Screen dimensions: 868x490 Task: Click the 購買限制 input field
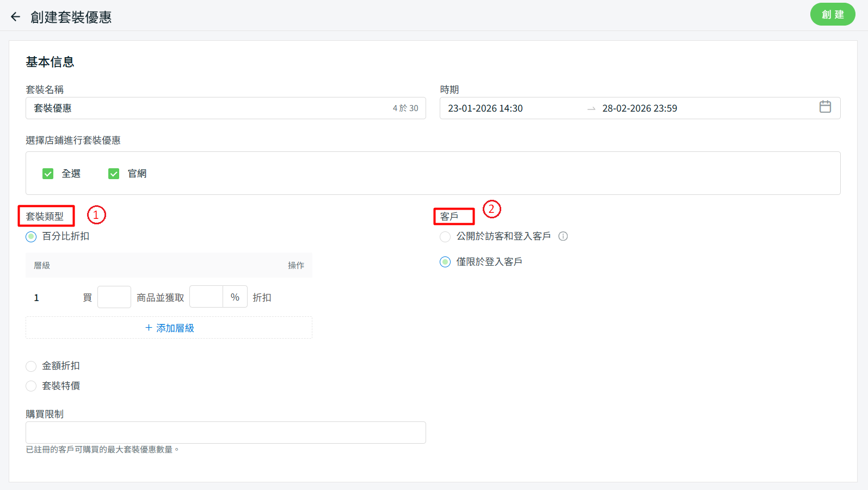tap(225, 432)
